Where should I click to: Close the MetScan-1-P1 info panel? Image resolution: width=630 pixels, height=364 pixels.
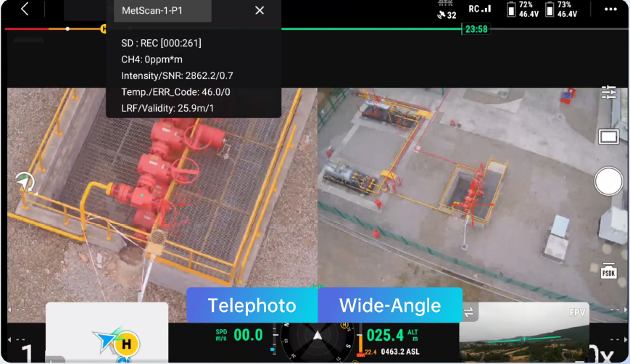point(260,10)
